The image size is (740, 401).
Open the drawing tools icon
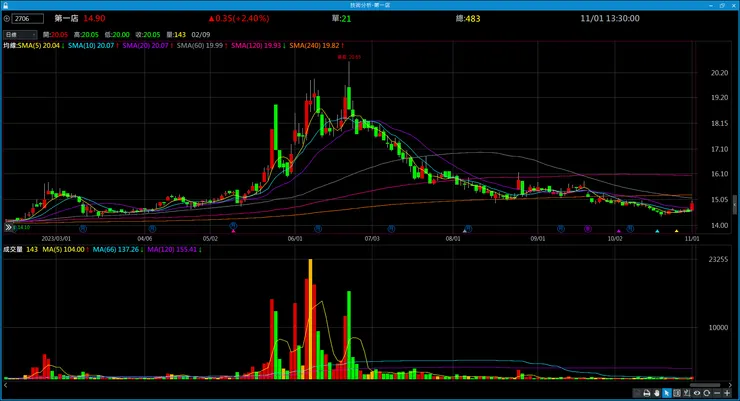click(687, 393)
